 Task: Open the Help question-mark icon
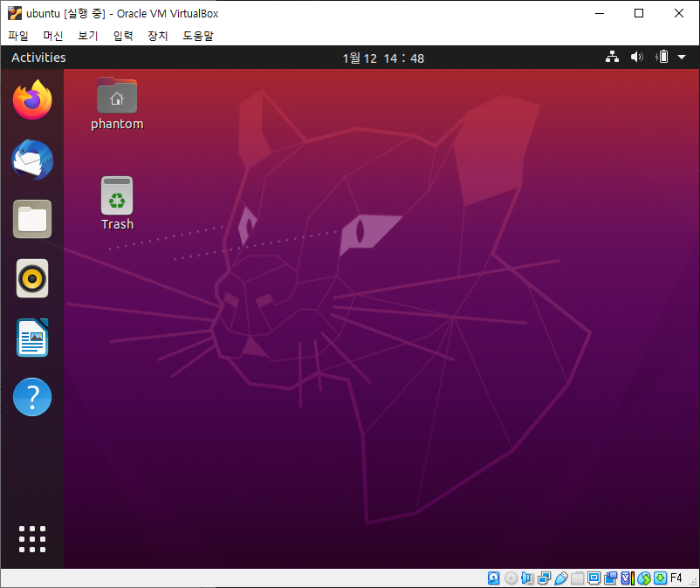click(x=32, y=397)
